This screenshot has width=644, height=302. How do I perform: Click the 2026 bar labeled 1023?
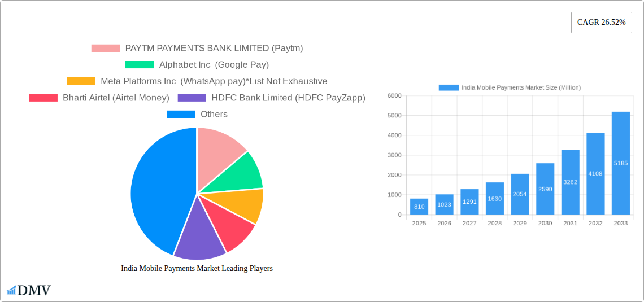[445, 204]
